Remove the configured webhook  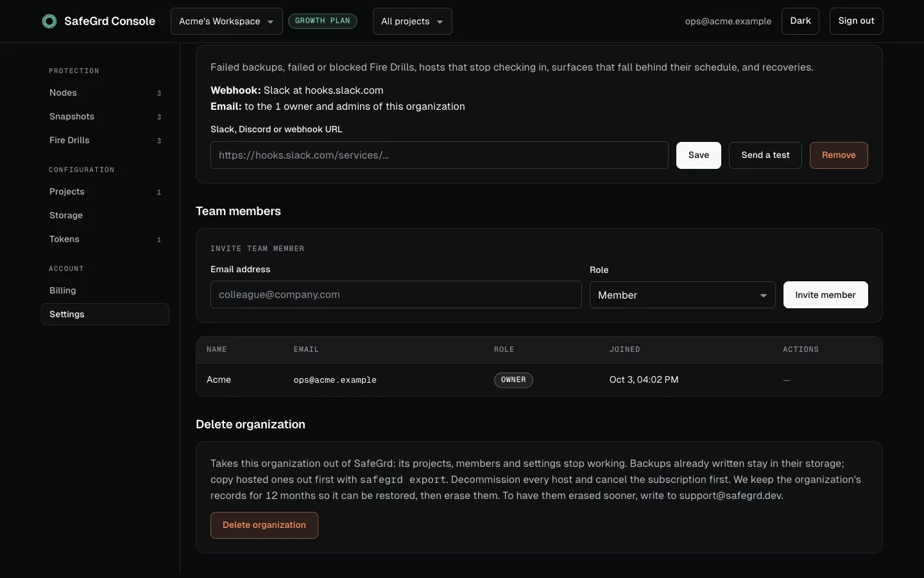pos(839,155)
